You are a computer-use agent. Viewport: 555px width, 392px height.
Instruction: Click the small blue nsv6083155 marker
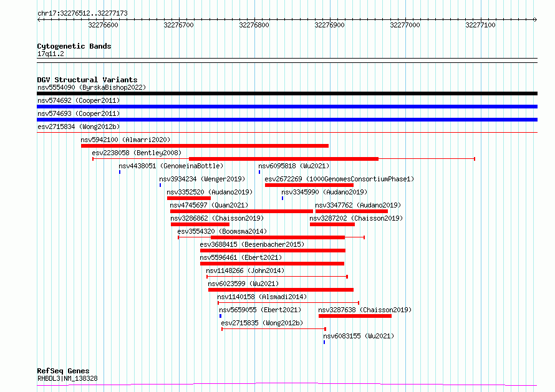click(324, 342)
